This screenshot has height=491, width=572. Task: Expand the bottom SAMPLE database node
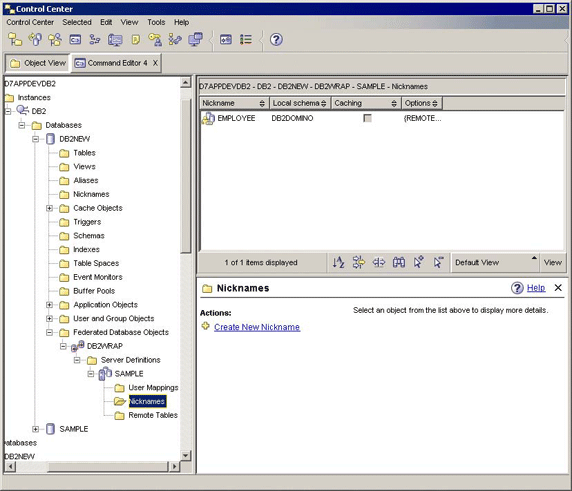(35, 429)
